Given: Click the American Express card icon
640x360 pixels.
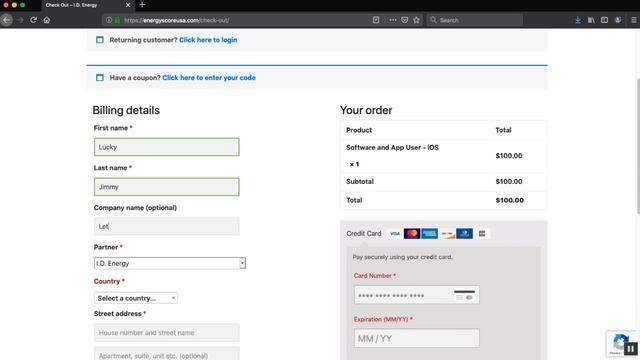Looking at the screenshot, I should [429, 233].
